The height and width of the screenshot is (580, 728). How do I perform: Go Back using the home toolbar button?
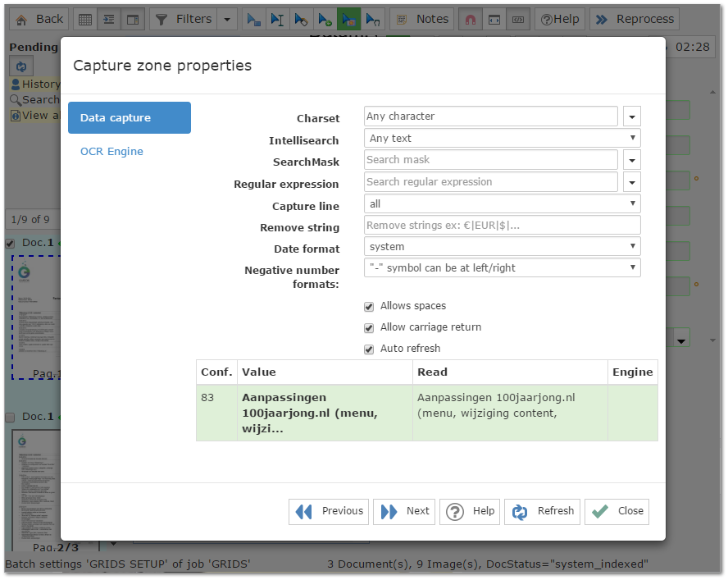(39, 20)
